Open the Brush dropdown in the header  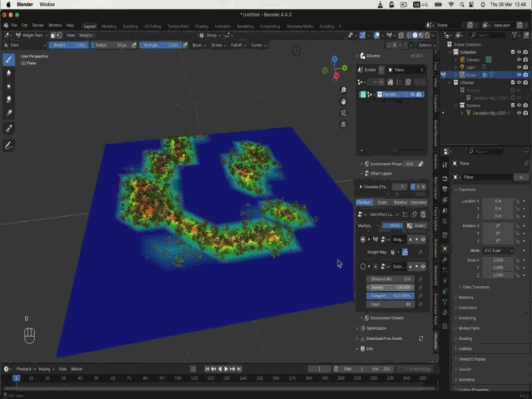pyautogui.click(x=199, y=45)
